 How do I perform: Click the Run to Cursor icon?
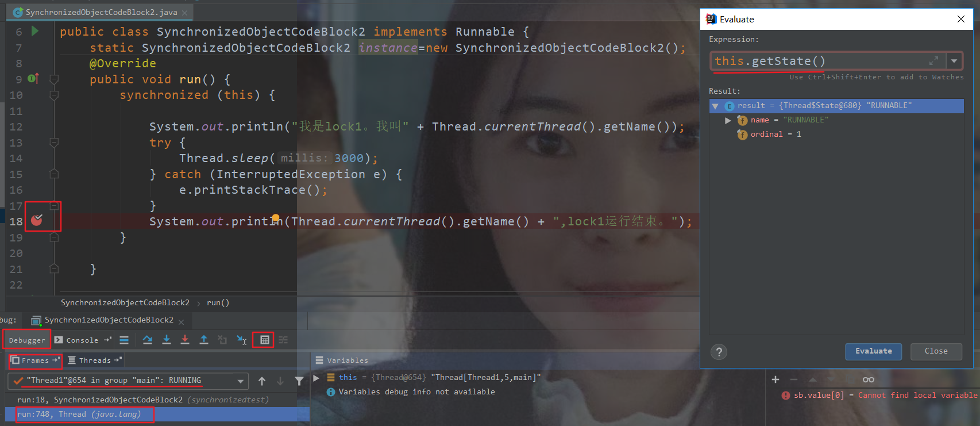click(242, 340)
